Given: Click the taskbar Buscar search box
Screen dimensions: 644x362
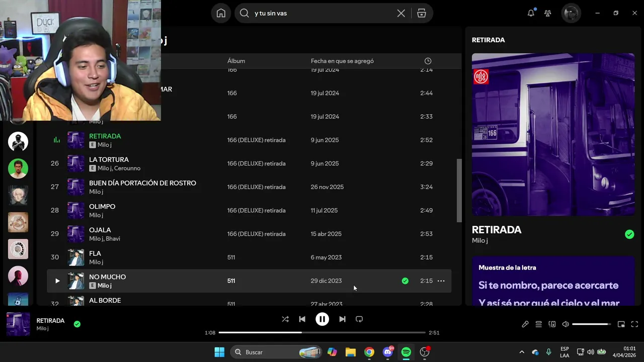Looking at the screenshot, I should [x=276, y=352].
